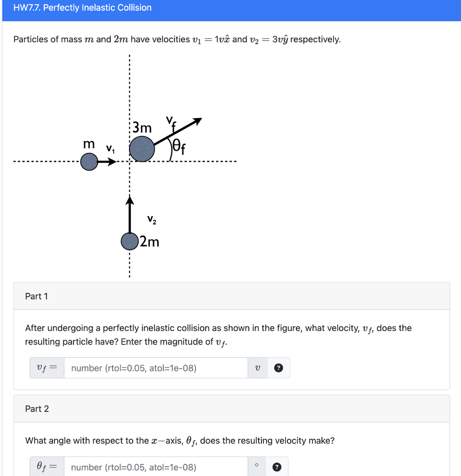Click the degree unit badge beside Part 2 input
This screenshot has width=461, height=476.
(258, 467)
